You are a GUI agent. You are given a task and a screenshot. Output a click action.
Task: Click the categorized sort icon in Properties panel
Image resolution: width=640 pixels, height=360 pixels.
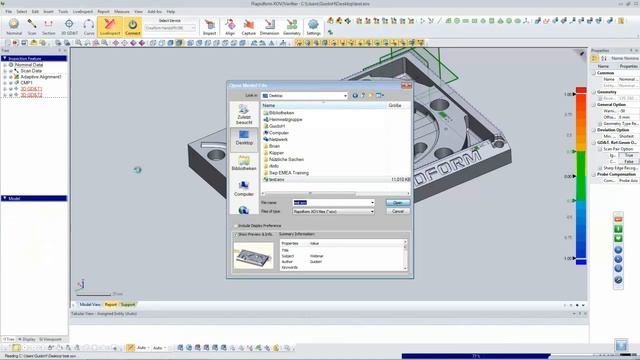tap(595, 58)
